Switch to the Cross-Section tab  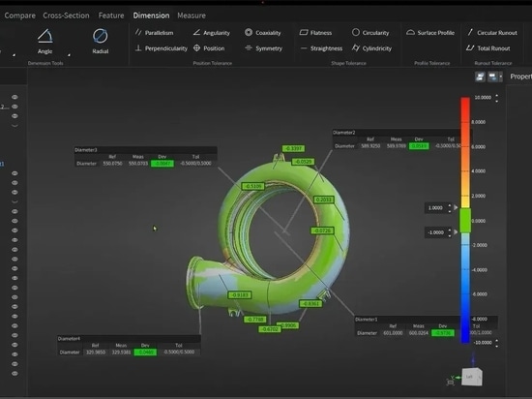click(x=66, y=15)
